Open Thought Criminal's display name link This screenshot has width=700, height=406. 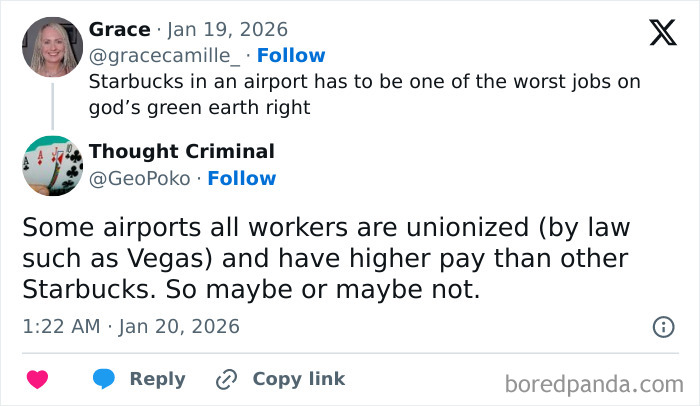(x=181, y=152)
